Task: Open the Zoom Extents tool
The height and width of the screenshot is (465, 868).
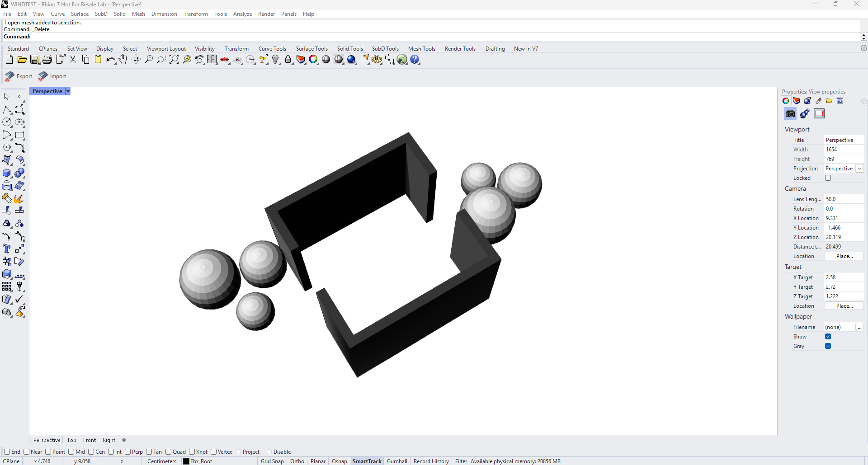Action: click(x=174, y=59)
